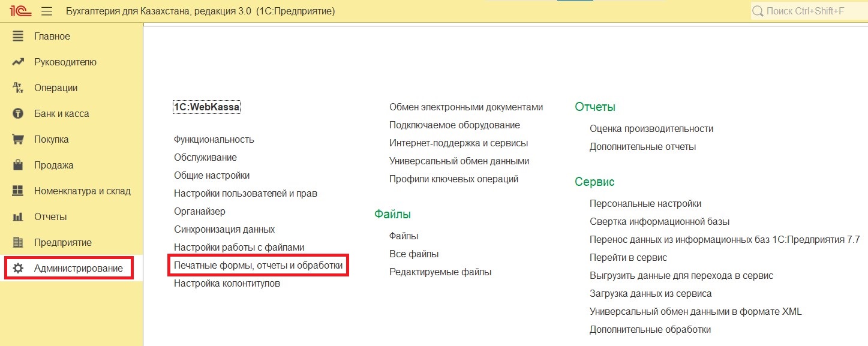Open Интернет-поддержка и сервисы
Image resolution: width=868 pixels, height=346 pixels.
tap(459, 143)
